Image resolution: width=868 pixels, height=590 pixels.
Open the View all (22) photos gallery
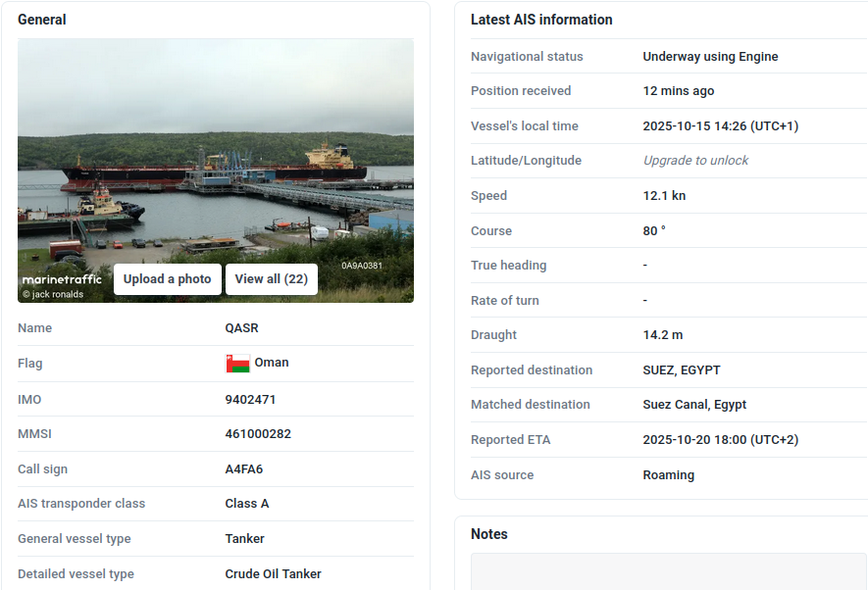pyautogui.click(x=272, y=279)
